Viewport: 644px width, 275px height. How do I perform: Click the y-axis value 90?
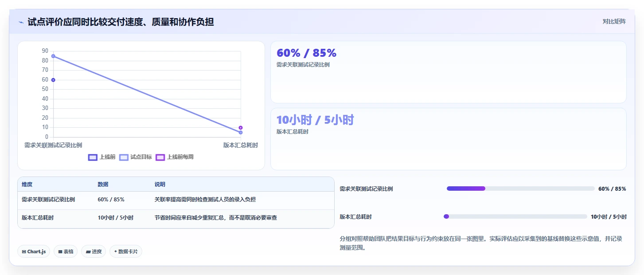coord(45,51)
